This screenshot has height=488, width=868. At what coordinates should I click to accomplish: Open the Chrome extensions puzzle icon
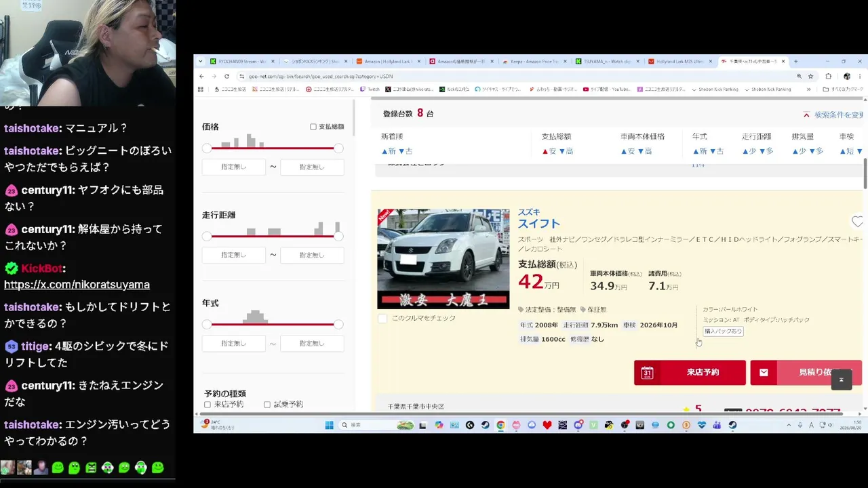pyautogui.click(x=828, y=77)
